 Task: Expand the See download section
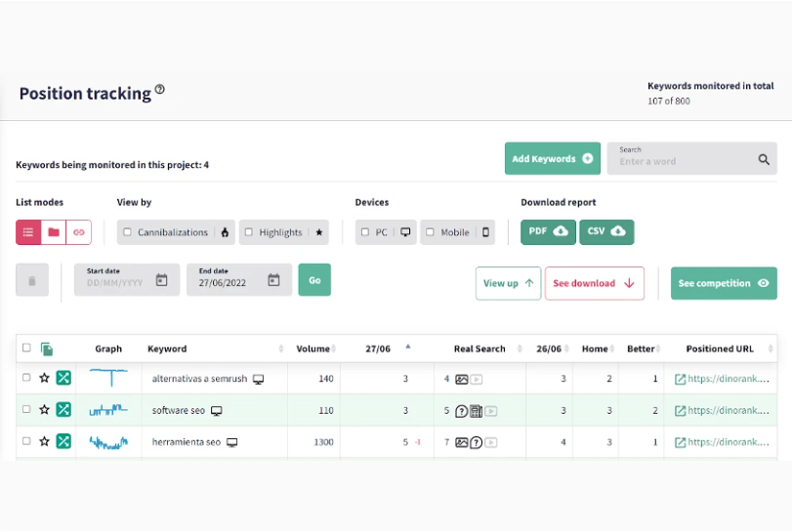(x=594, y=283)
